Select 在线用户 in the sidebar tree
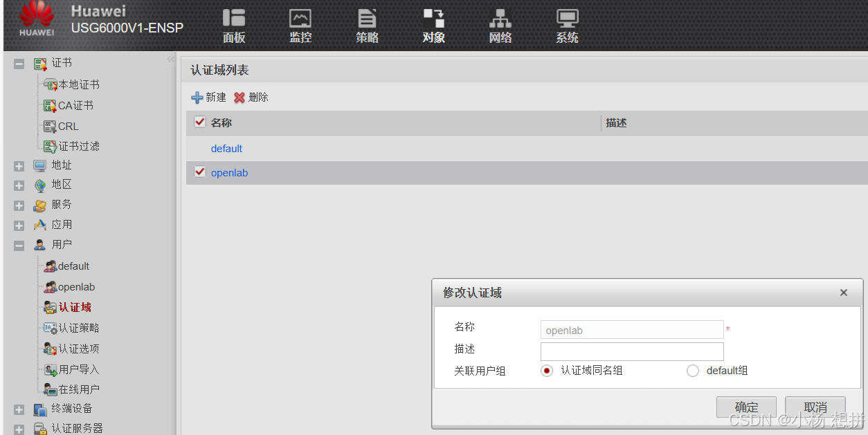Image resolution: width=868 pixels, height=435 pixels. 79,389
